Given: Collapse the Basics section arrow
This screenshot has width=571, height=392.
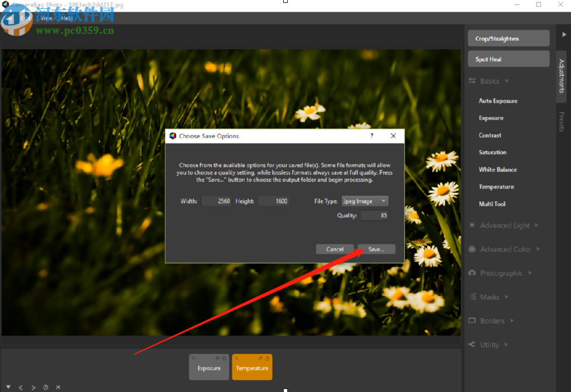Looking at the screenshot, I should (x=507, y=81).
